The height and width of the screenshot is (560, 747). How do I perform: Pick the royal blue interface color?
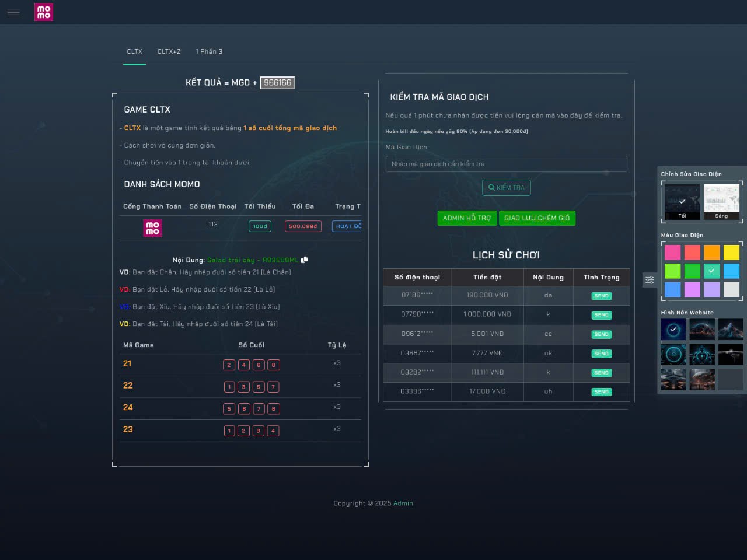click(672, 290)
